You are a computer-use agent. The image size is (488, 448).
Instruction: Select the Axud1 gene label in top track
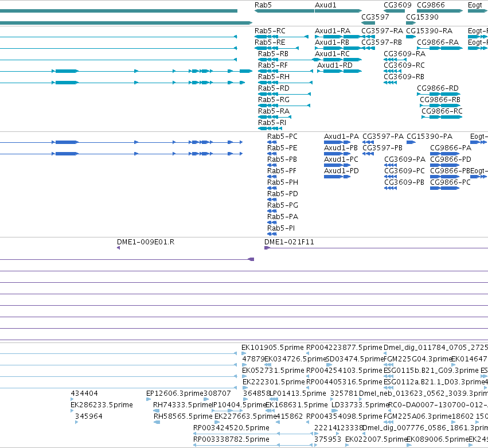point(326,5)
